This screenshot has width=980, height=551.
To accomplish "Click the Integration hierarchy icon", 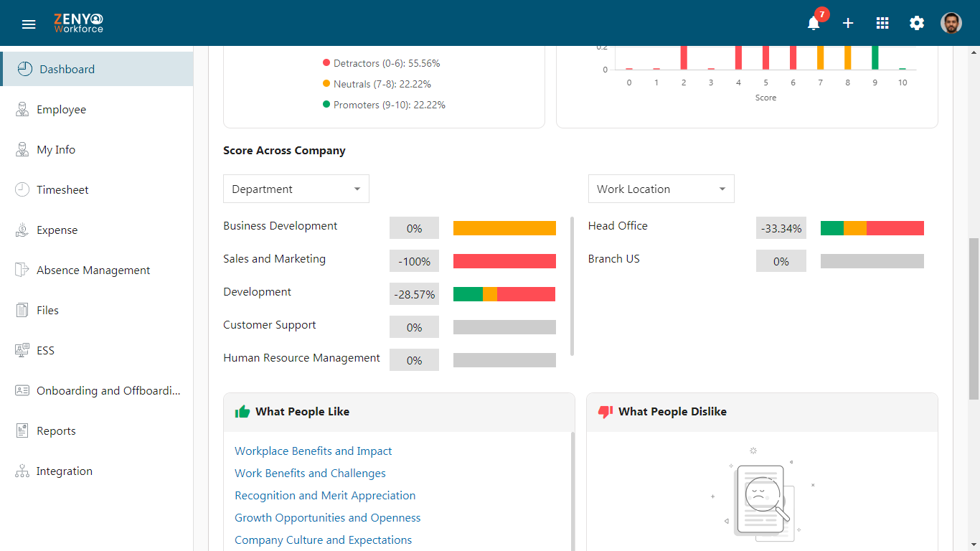I will pyautogui.click(x=22, y=471).
